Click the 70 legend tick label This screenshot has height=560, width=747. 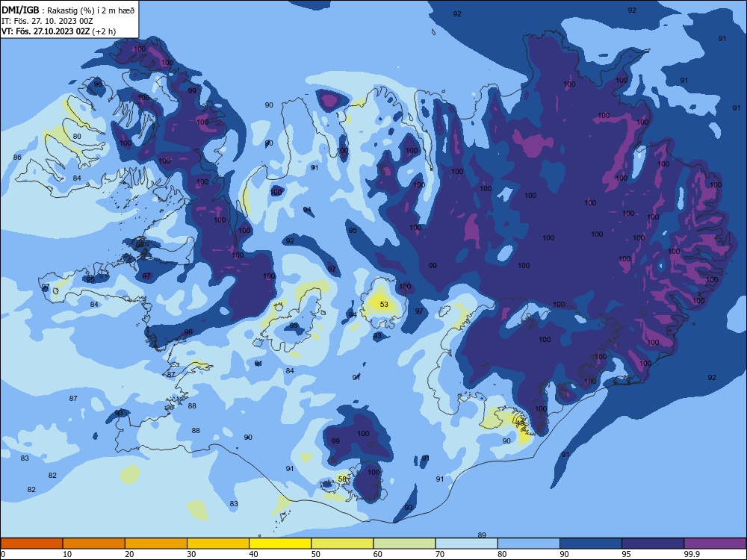(440, 554)
